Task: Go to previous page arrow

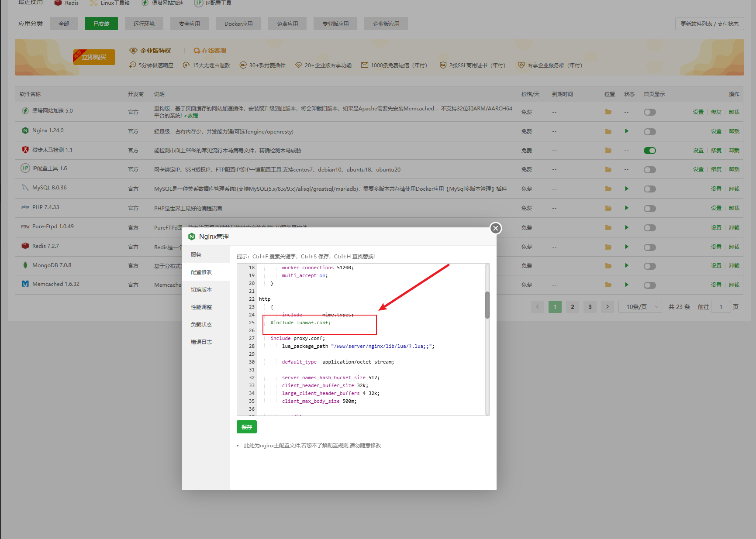Action: 538,307
